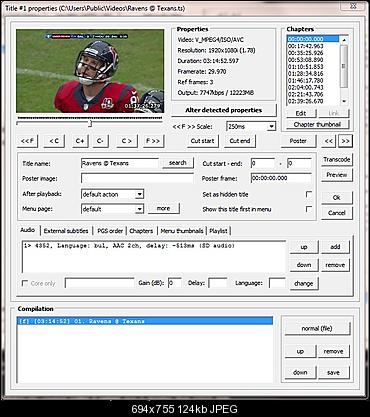This screenshot has height=417, width=370.
Task: Click the C- remove chapter button
Action: click(100, 141)
